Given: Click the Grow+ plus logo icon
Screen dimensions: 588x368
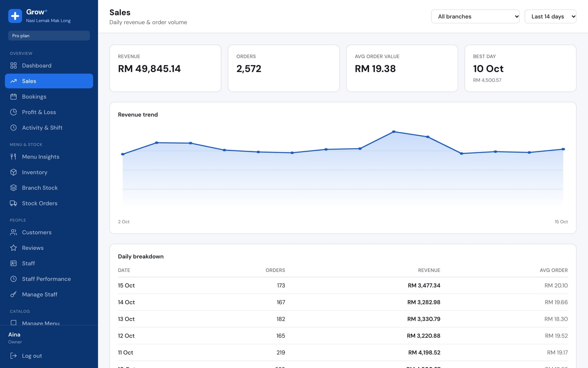Looking at the screenshot, I should point(15,16).
